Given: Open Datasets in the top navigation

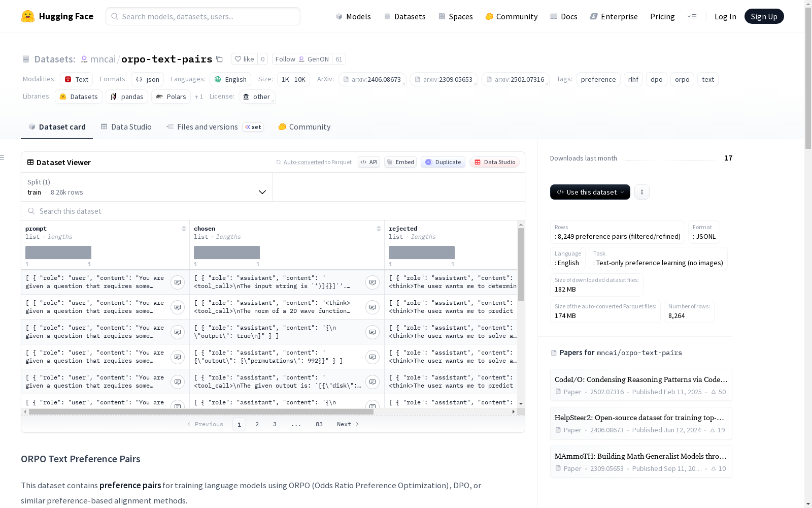Looking at the screenshot, I should pos(404,16).
